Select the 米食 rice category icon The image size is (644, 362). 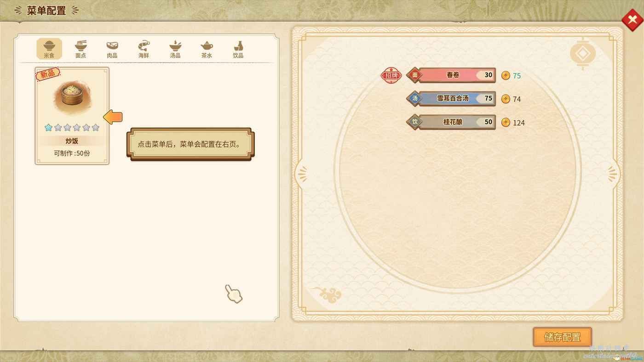click(49, 49)
